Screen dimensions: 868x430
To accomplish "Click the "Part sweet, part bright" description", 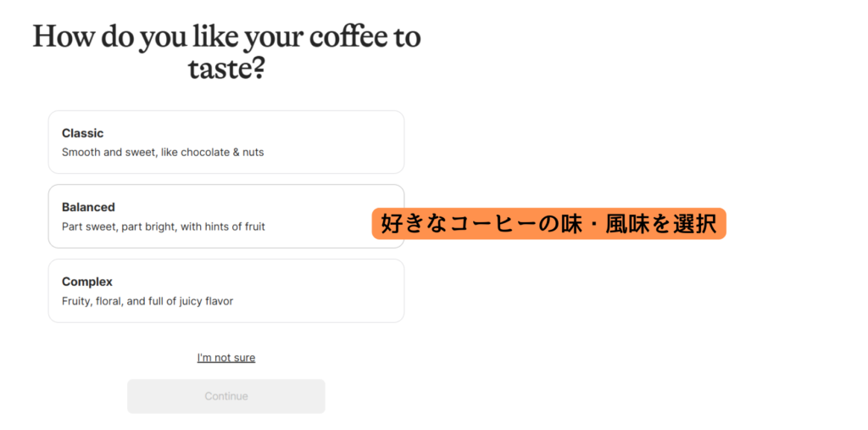I will pyautogui.click(x=164, y=226).
